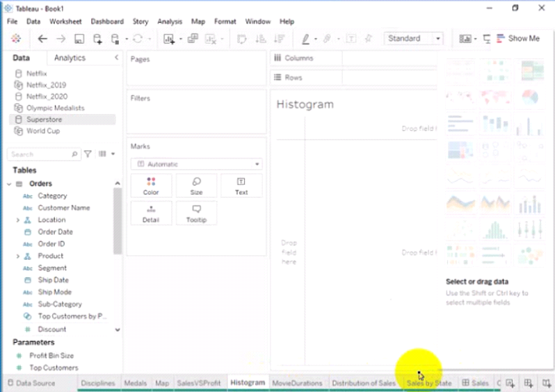Expand the Location hierarchy
Viewport: 555px width, 392px height.
pos(17,220)
